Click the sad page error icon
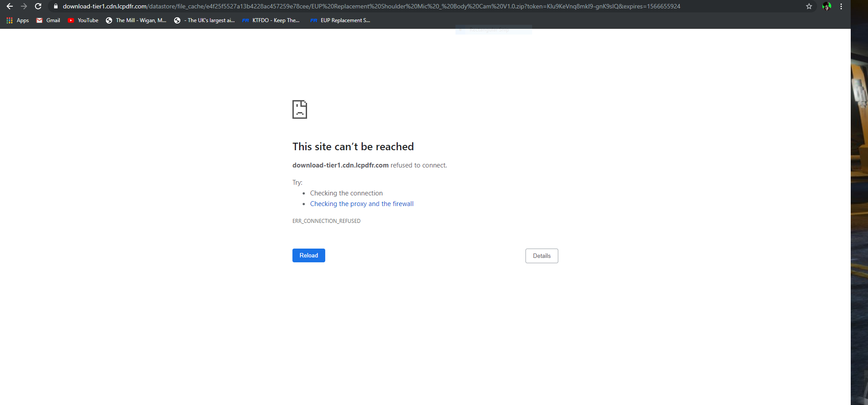 300,109
